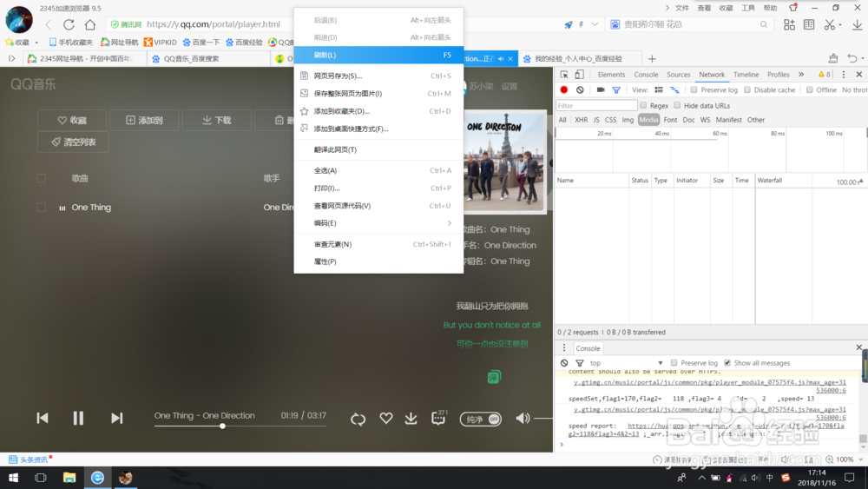
Task: Uncheck Show all messages in Console
Action: click(727, 363)
